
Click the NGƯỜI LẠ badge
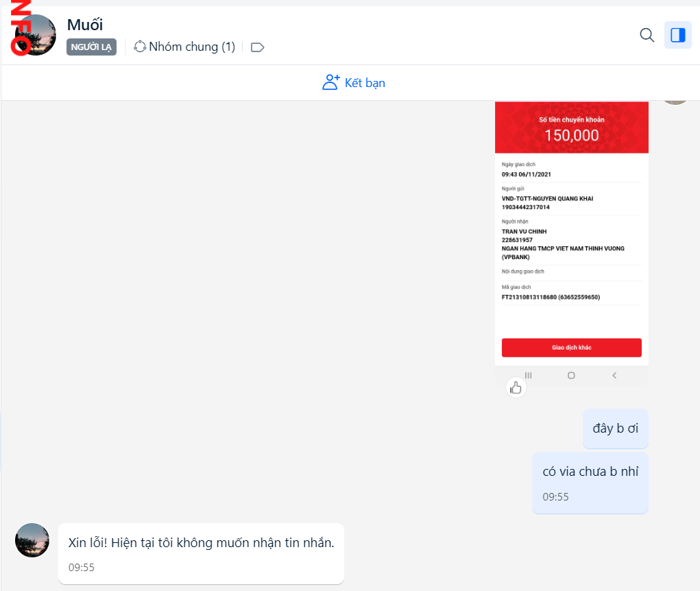click(x=91, y=47)
